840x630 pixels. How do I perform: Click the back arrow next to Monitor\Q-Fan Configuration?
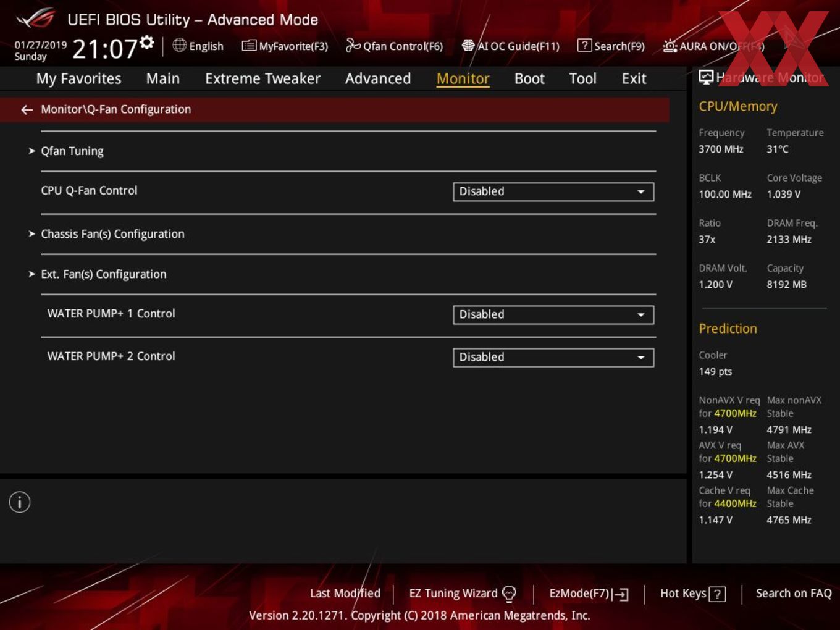click(27, 109)
